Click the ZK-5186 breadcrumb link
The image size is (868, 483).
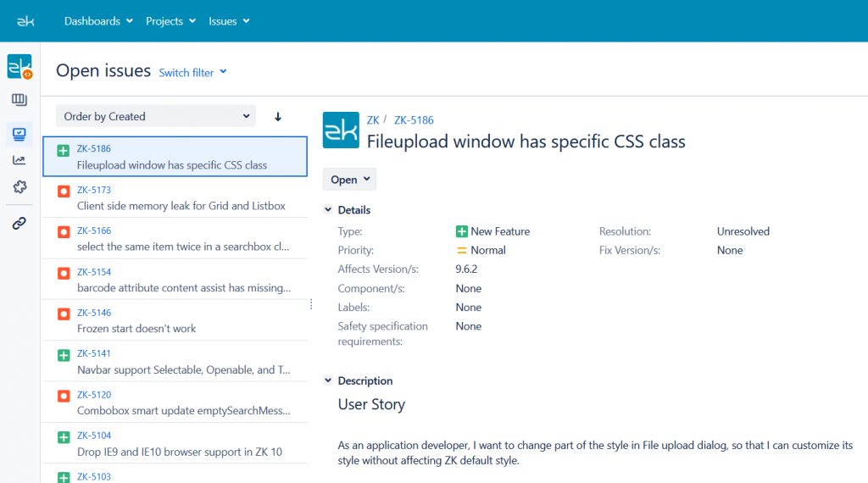click(x=414, y=120)
